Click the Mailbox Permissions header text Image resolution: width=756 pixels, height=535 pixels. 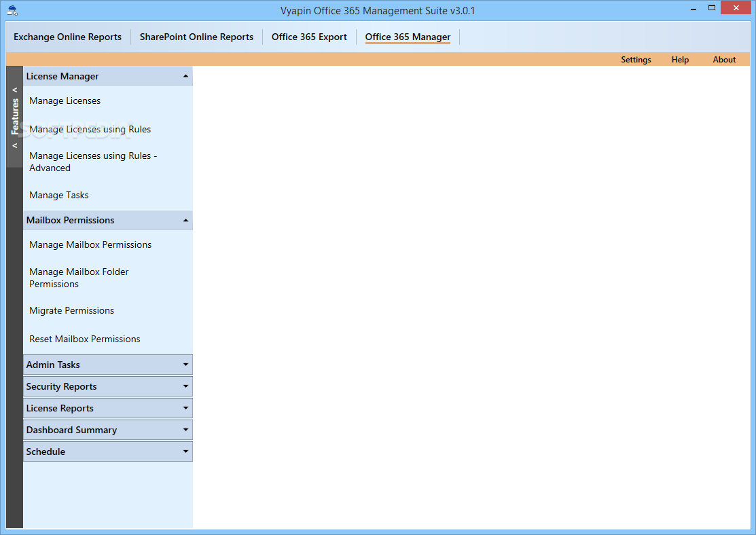pyautogui.click(x=70, y=220)
